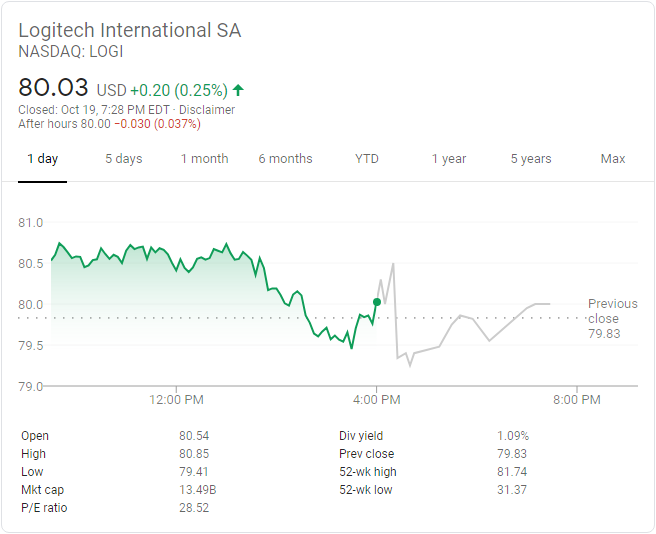Open the 5 years tab

(x=531, y=159)
